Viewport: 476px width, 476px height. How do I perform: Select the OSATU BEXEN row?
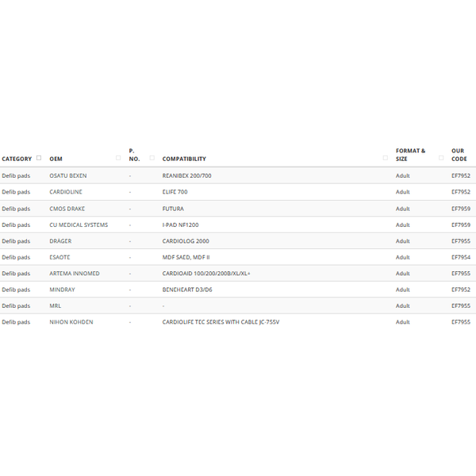[x=238, y=176]
